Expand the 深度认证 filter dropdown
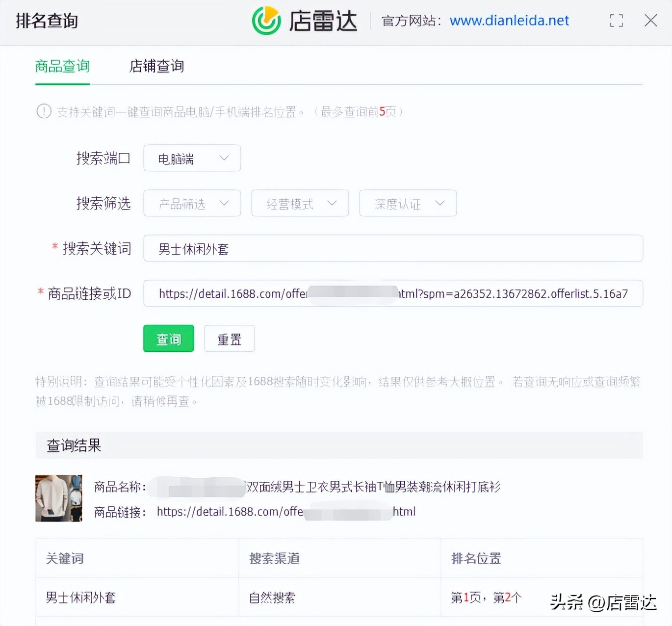Screen dimensions: 672x626 (408, 203)
